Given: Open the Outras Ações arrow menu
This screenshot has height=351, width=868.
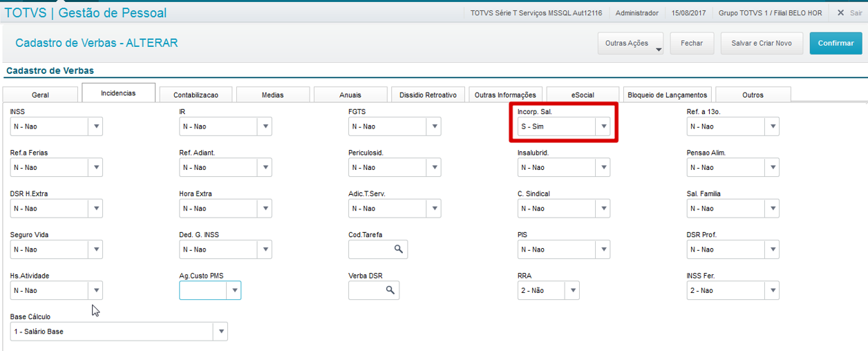Looking at the screenshot, I should click(659, 49).
